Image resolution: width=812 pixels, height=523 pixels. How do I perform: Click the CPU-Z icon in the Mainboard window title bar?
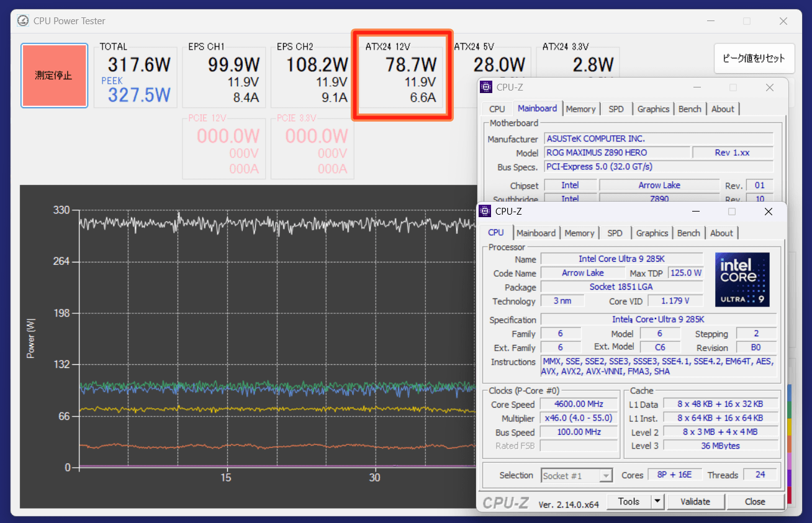click(487, 87)
